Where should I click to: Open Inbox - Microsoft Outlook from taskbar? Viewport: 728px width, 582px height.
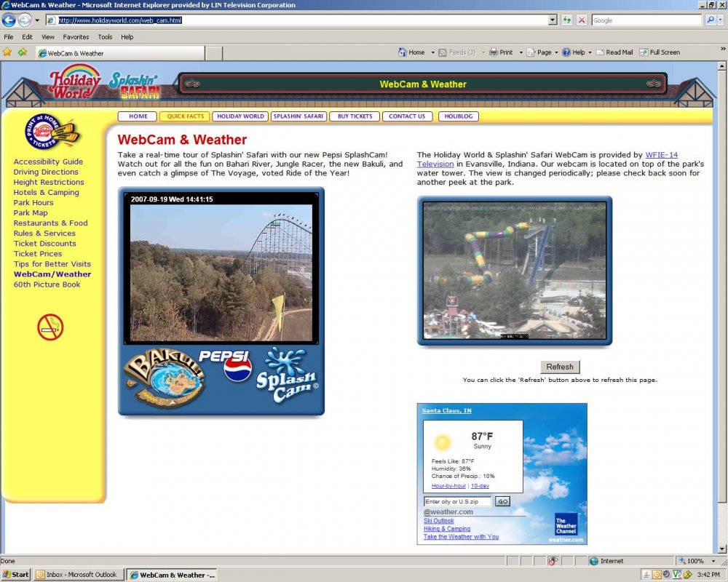(78, 575)
